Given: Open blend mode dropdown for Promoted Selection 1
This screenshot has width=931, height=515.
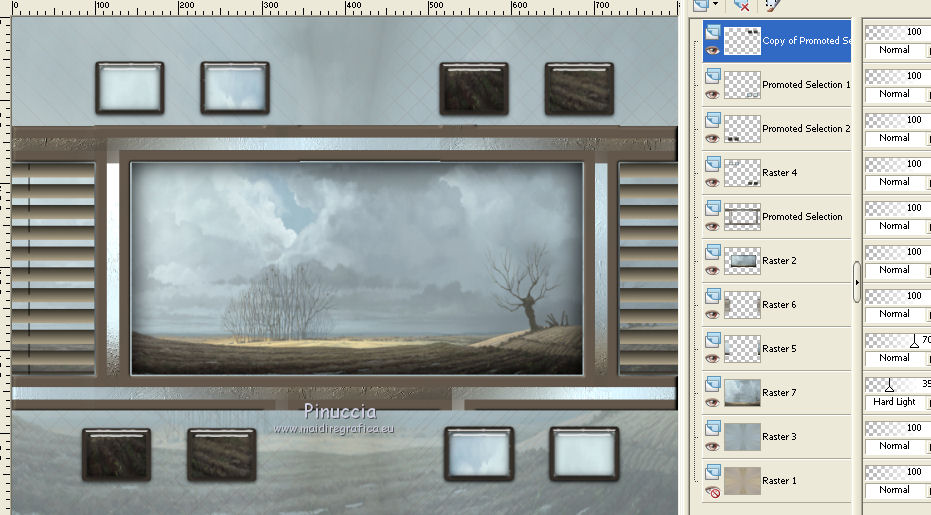Looking at the screenshot, I should 898,94.
